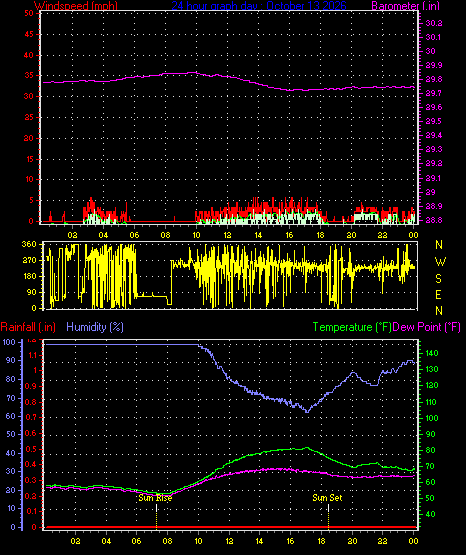The height and width of the screenshot is (555, 466).
Task: Click the "28.8" barometer axis value
Action: (x=434, y=220)
